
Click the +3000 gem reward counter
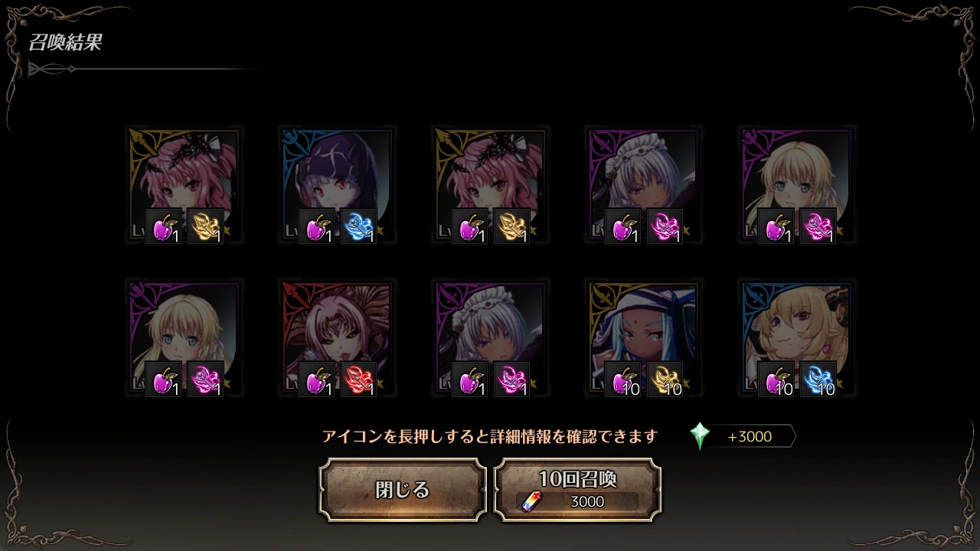[x=749, y=436]
